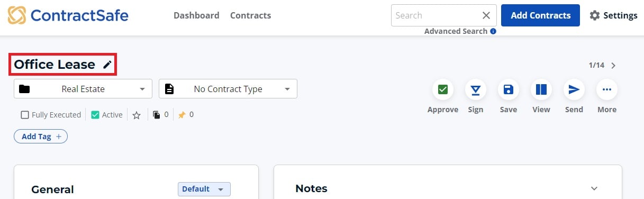Open the Real Estate folder dropdown
This screenshot has height=199, width=644.
click(x=83, y=89)
